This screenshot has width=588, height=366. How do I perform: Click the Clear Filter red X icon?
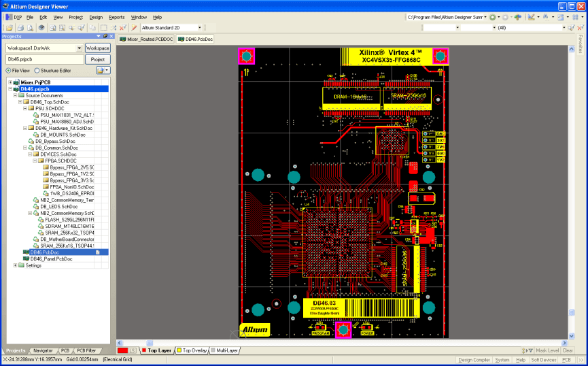pyautogui.click(x=122, y=28)
